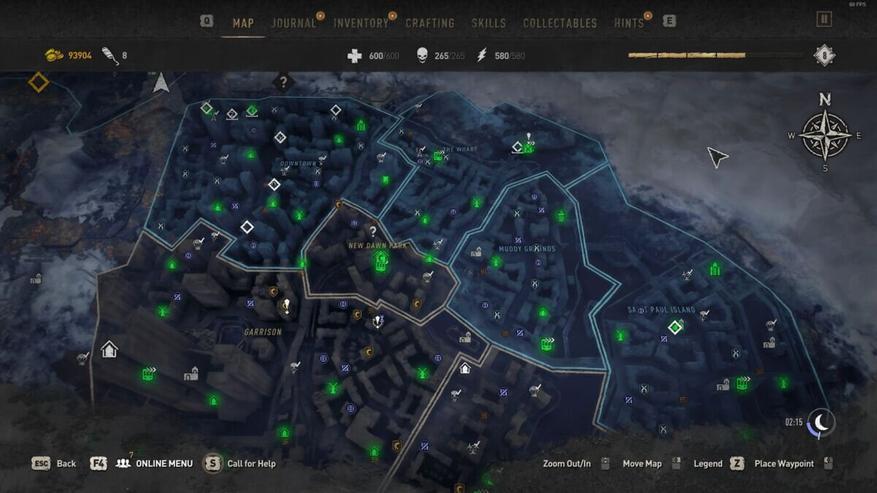Open the map Legend
The image size is (877, 493).
point(719,463)
